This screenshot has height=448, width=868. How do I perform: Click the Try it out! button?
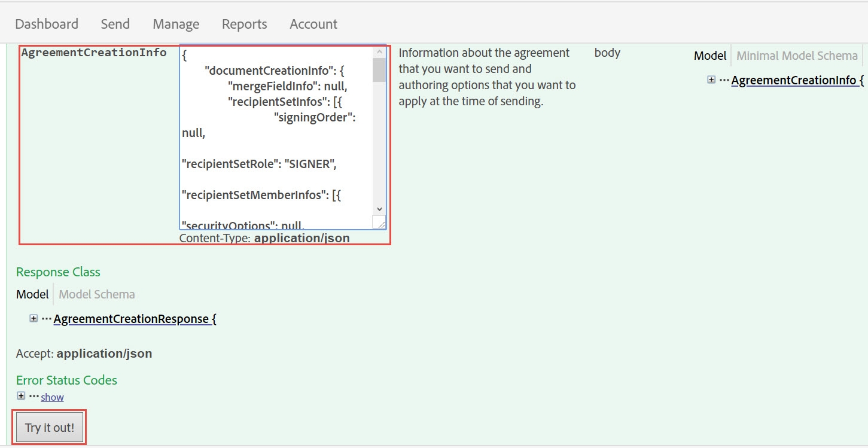point(49,426)
